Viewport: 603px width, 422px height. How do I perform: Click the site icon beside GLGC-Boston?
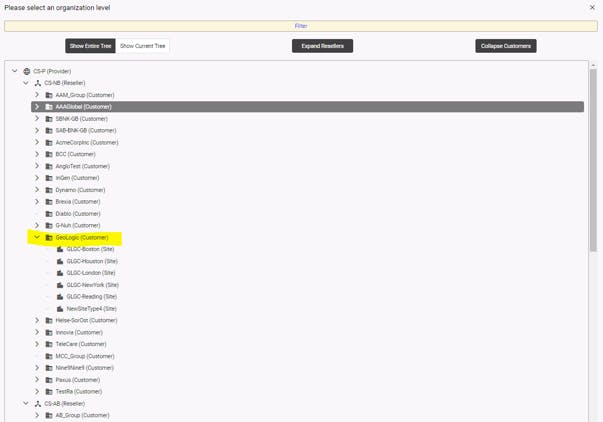coord(60,249)
